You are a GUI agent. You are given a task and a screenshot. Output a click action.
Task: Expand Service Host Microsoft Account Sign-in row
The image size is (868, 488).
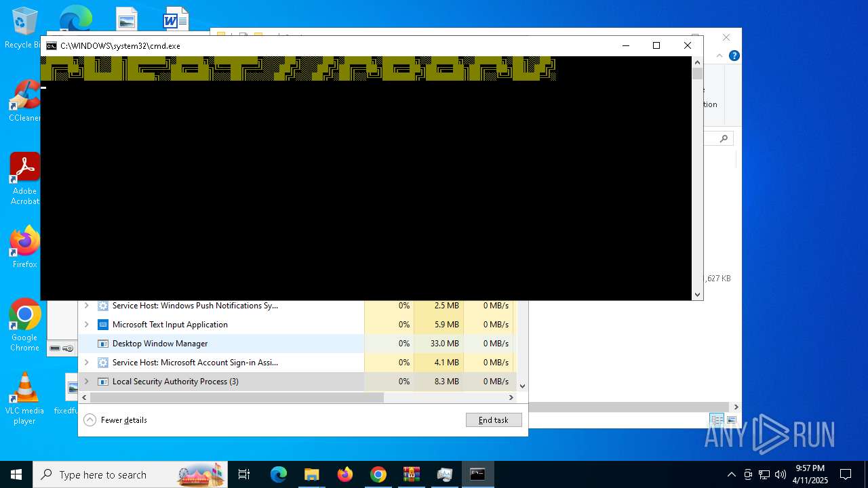[x=86, y=363]
